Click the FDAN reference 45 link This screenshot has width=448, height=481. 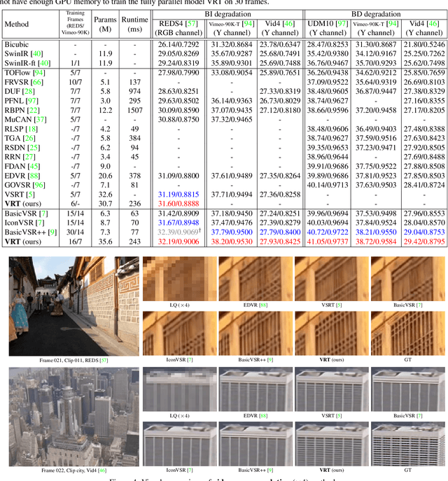click(x=33, y=167)
